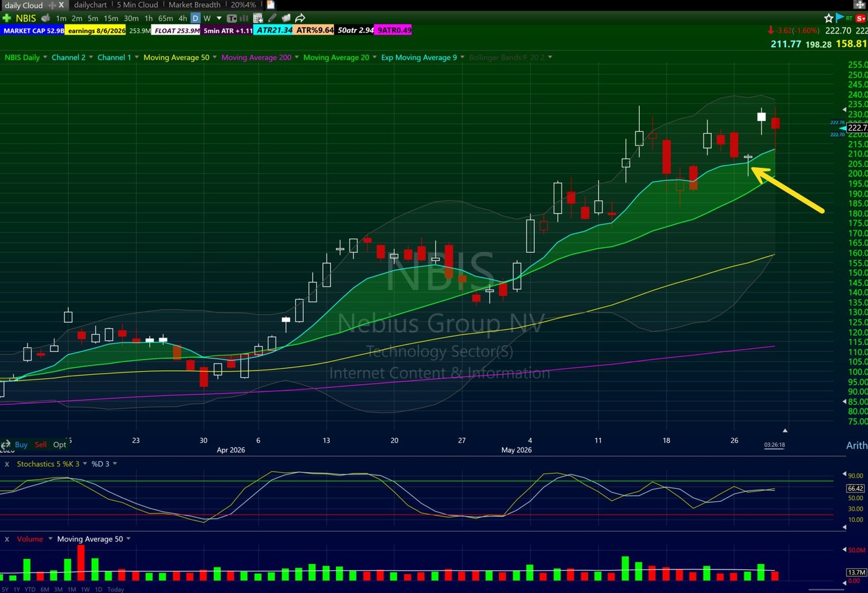
Task: Open the text tool T dropdown
Action: [x=232, y=19]
